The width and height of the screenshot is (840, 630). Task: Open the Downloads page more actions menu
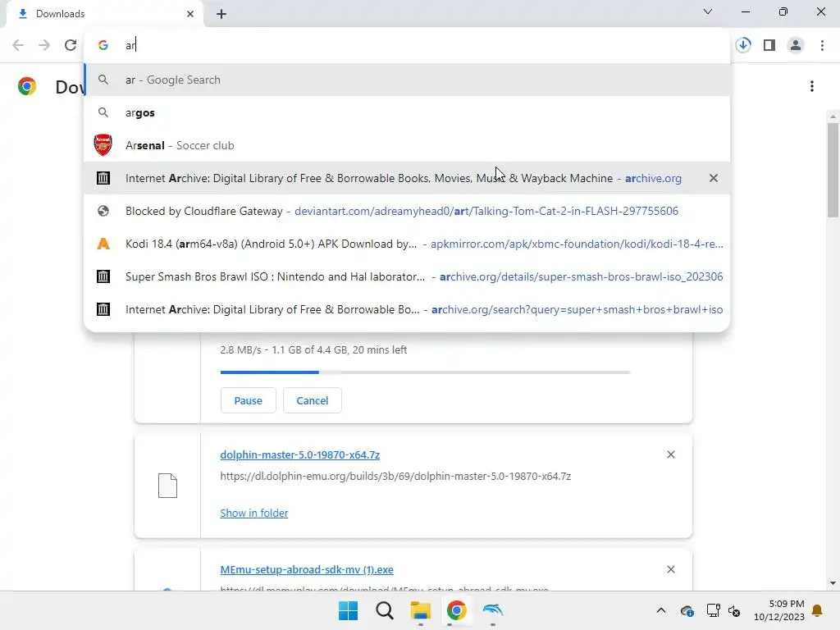811,86
